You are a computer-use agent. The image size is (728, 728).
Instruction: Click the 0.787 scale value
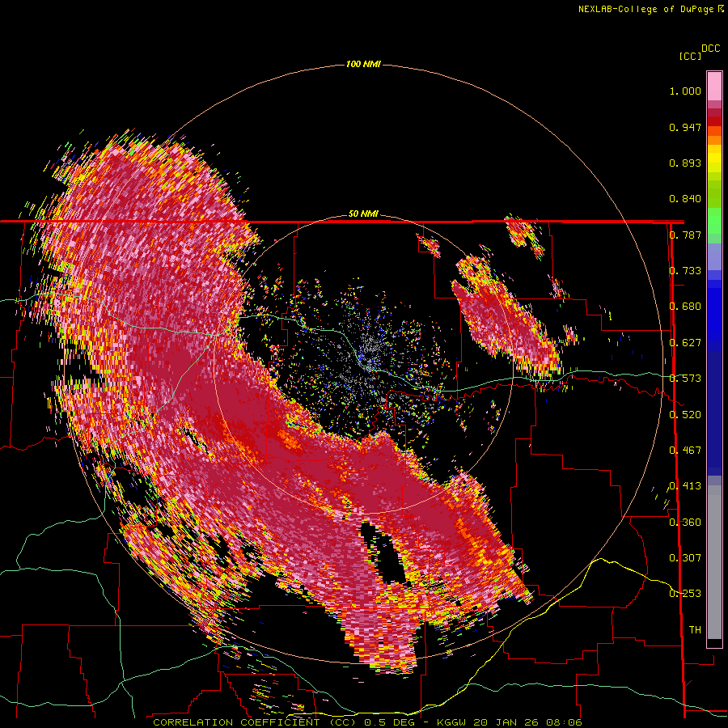[685, 235]
